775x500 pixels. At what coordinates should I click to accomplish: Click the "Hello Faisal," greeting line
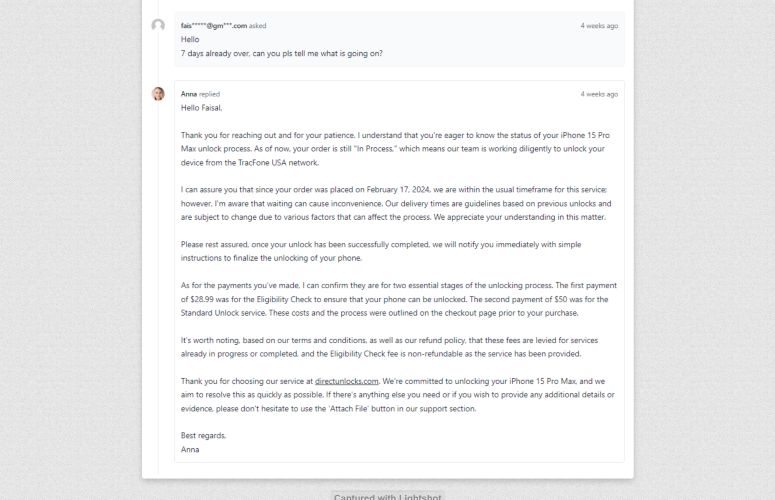click(x=202, y=108)
